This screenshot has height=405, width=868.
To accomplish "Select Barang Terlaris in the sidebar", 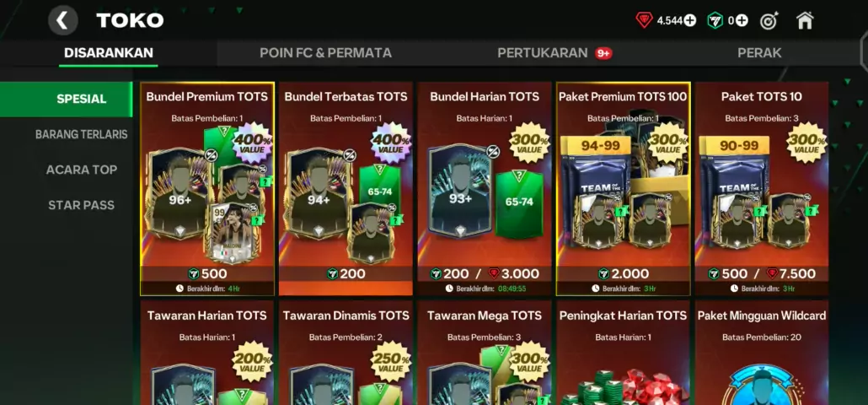I will (x=82, y=134).
